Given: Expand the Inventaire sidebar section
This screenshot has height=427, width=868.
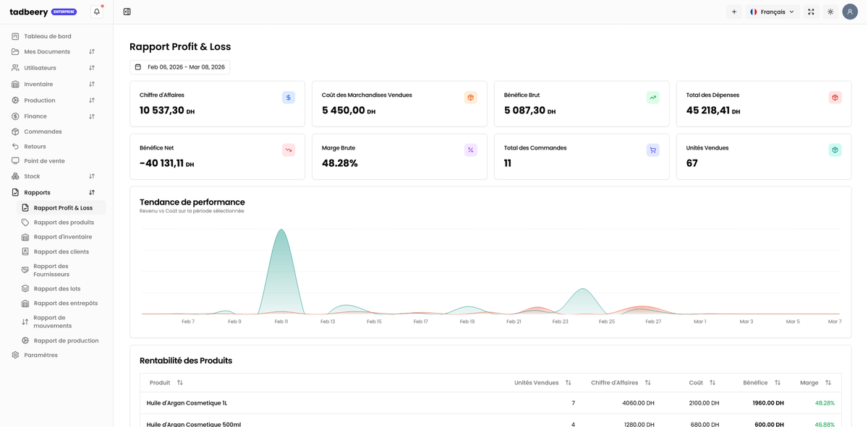Looking at the screenshot, I should click(x=55, y=85).
